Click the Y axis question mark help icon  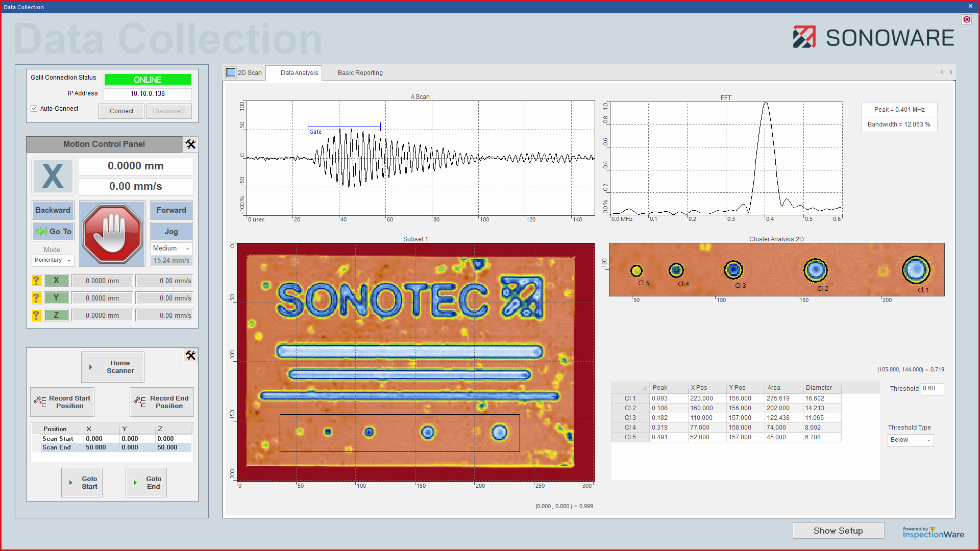pos(36,297)
